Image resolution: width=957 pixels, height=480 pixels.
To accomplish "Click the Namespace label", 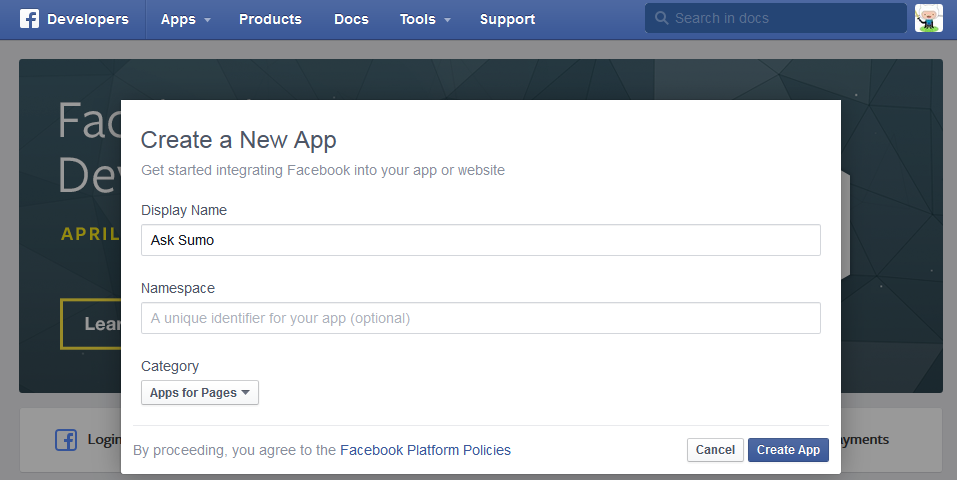I will [x=178, y=288].
